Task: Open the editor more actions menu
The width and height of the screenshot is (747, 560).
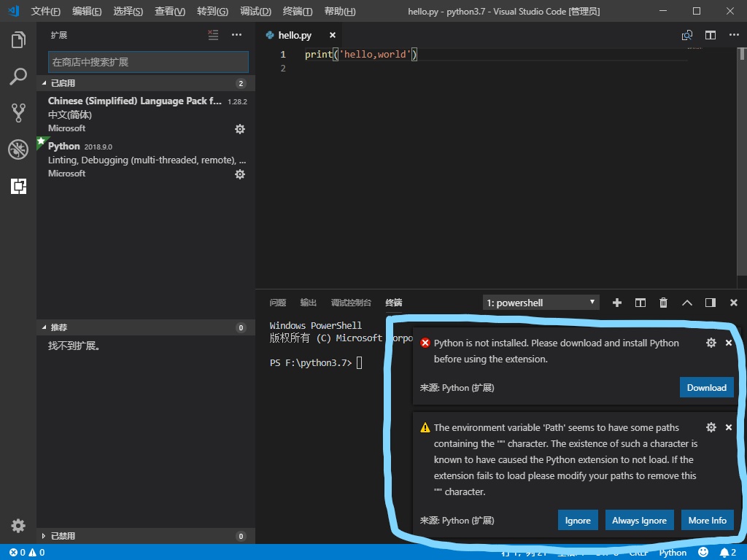Action: click(734, 35)
